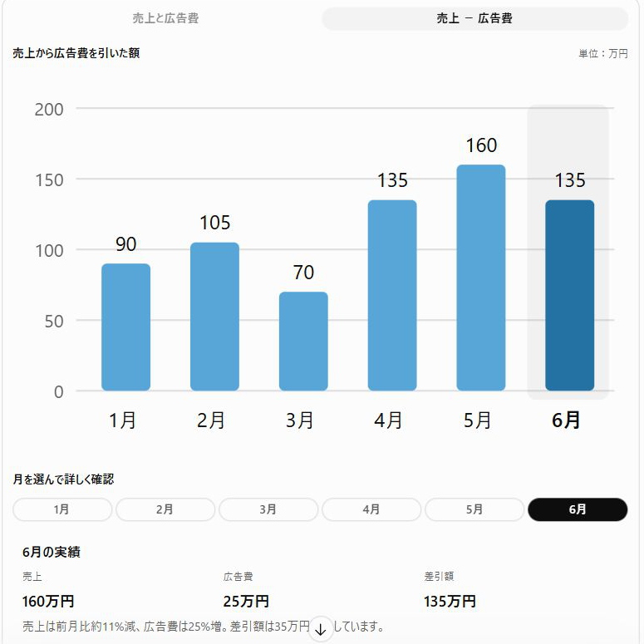644x644 pixels.
Task: Click the bold 6月 axis label
Action: [566, 420]
